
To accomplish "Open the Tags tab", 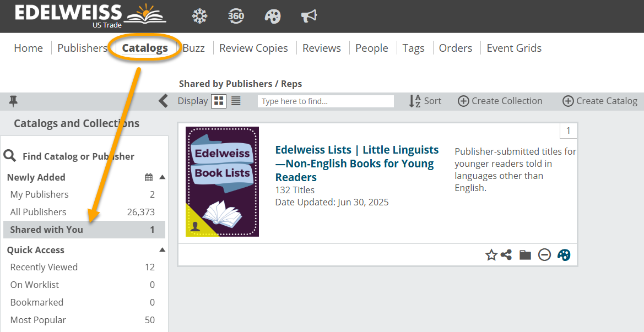I will 413,48.
